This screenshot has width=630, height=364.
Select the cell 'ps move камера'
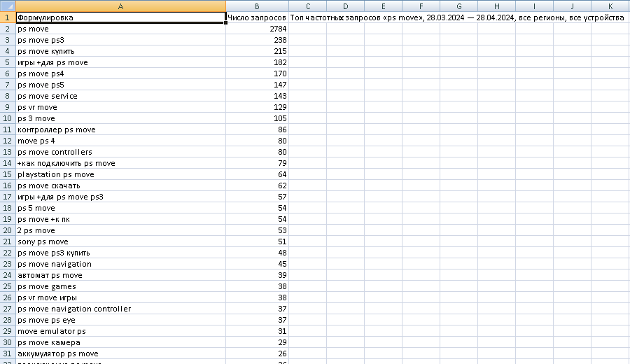[120, 342]
